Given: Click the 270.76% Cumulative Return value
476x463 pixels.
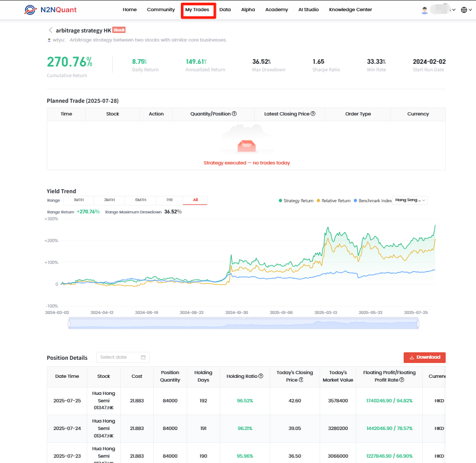Looking at the screenshot, I should (x=70, y=62).
